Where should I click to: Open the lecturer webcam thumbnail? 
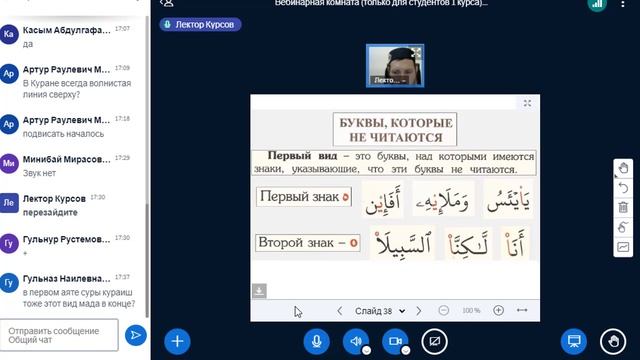(x=395, y=65)
